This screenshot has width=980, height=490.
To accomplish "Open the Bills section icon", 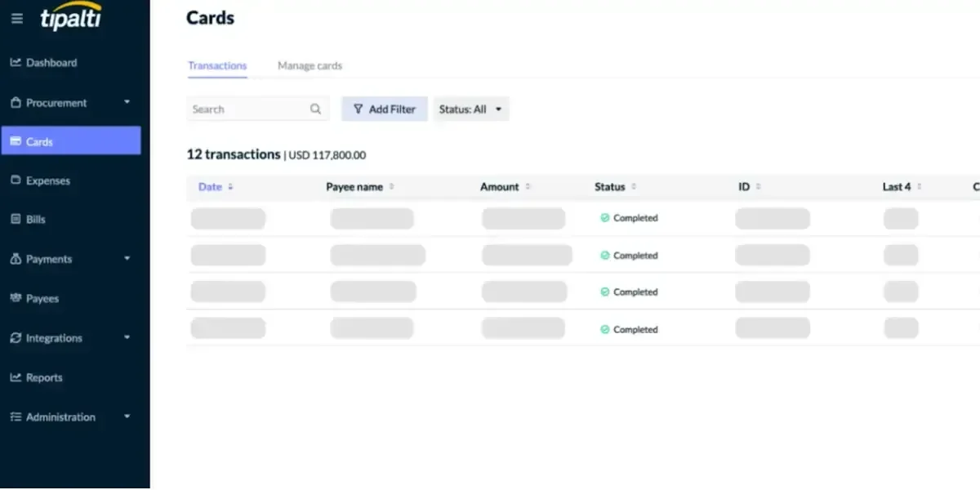I will [x=14, y=219].
